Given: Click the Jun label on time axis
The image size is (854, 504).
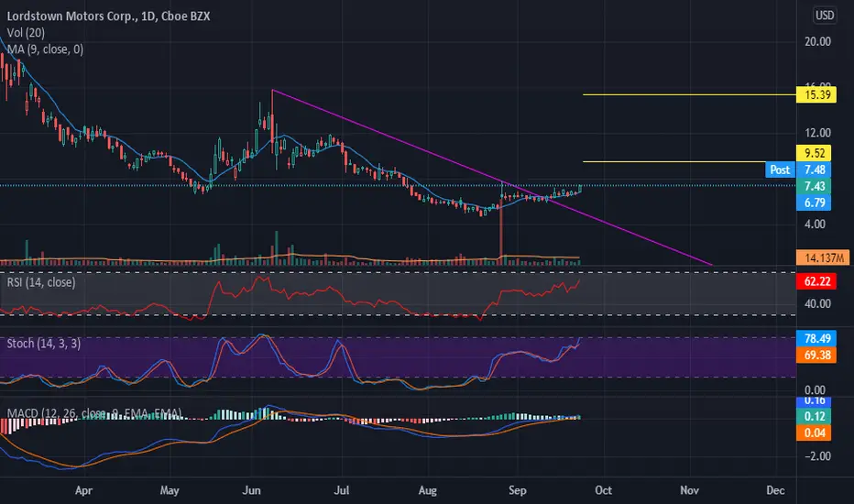Looking at the screenshot, I should 251,490.
